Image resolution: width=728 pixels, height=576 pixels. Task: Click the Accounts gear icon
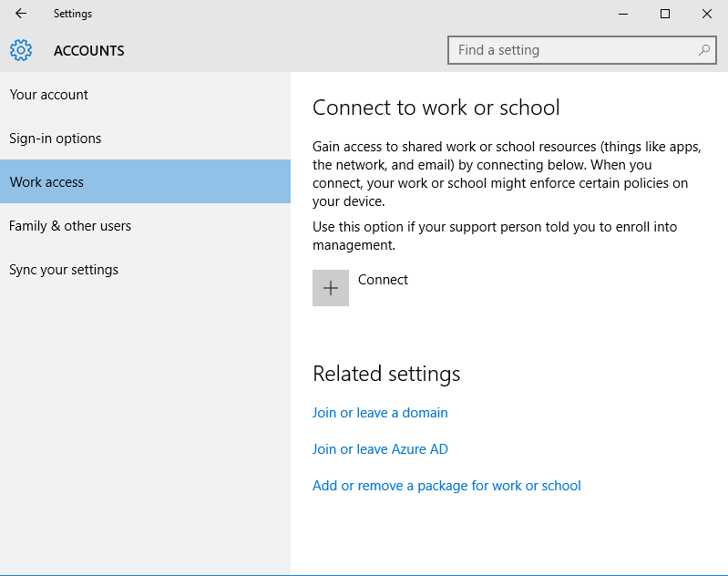coord(21,50)
